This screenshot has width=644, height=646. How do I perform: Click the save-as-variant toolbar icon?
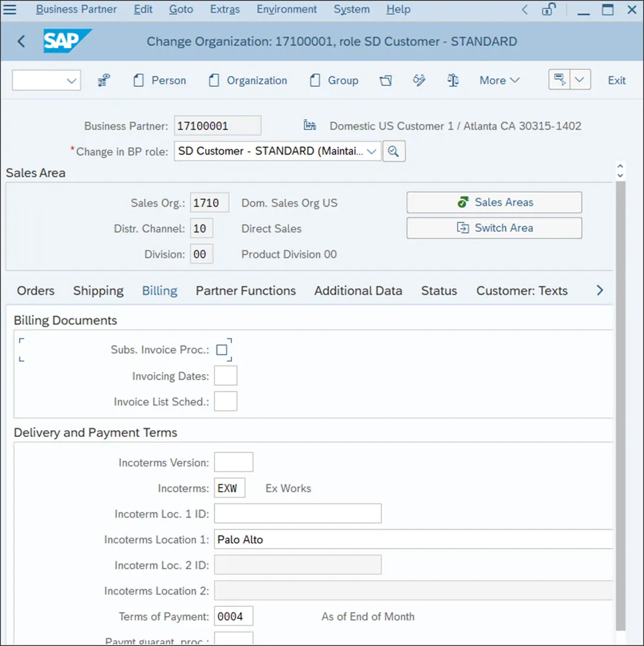coord(559,79)
